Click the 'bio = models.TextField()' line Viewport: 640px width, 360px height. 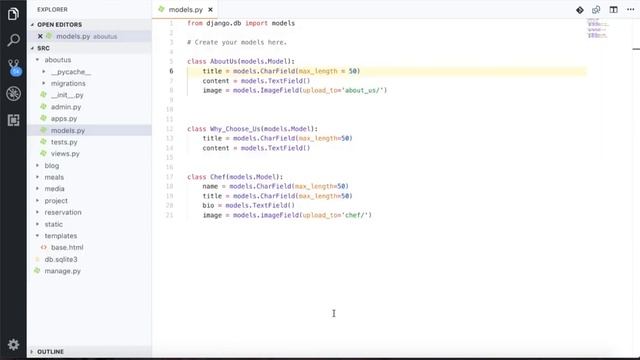click(x=248, y=205)
